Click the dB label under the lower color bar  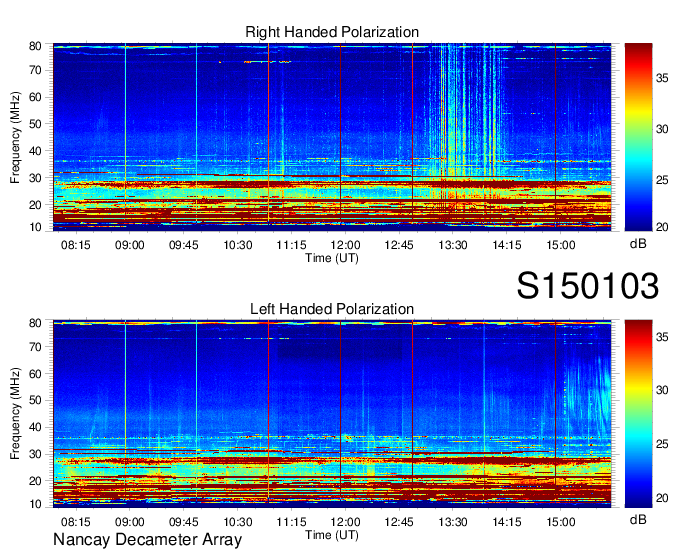638,519
